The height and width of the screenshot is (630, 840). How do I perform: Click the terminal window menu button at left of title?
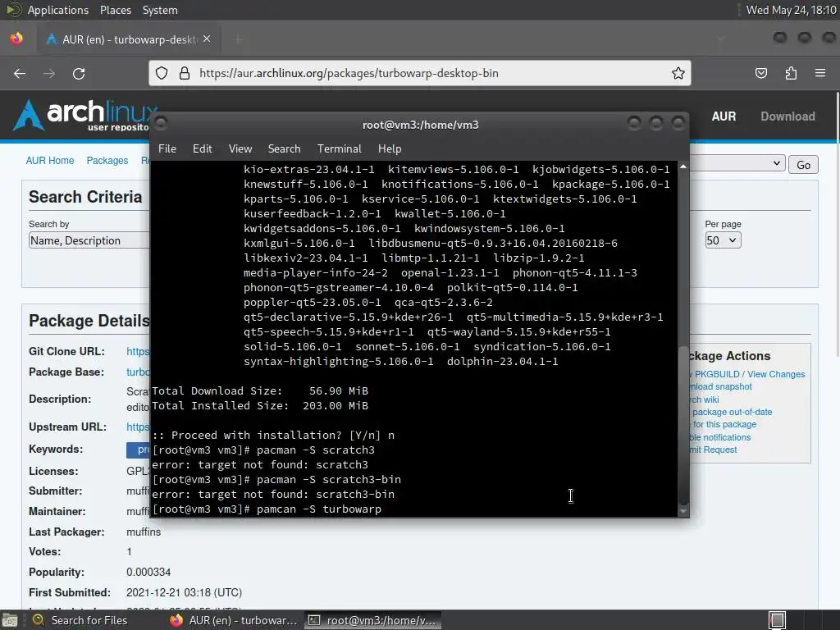[x=161, y=124]
